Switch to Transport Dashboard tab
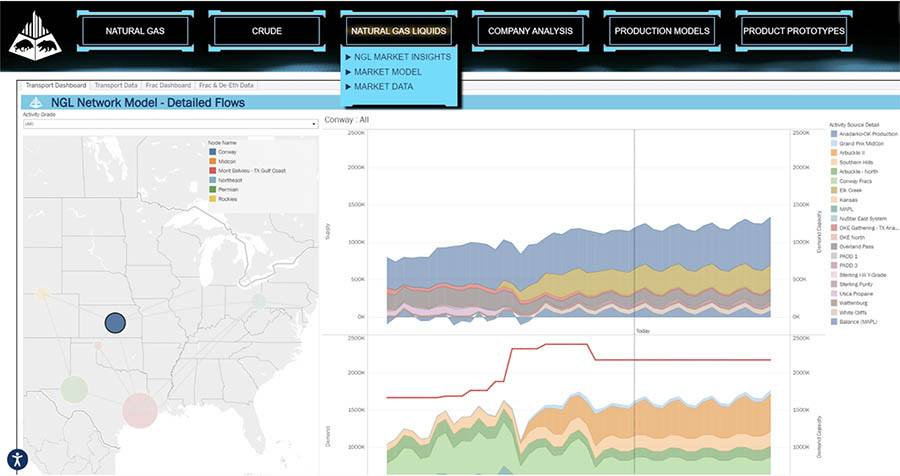Viewport: 900px width, 476px height. pos(56,85)
